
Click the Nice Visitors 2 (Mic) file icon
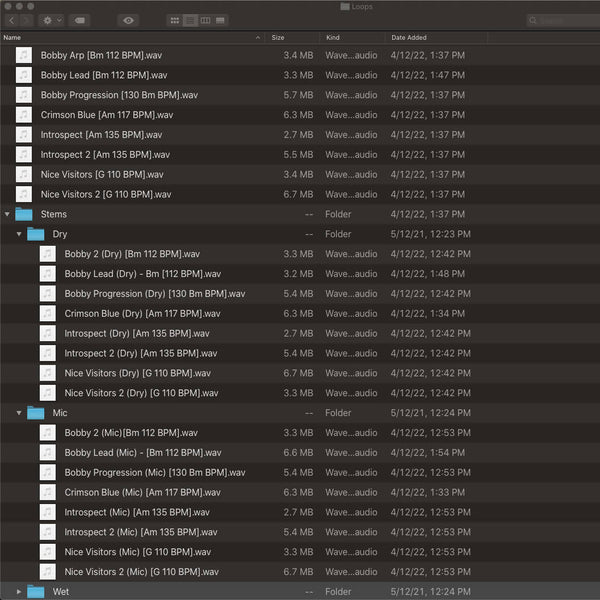pyautogui.click(x=47, y=572)
